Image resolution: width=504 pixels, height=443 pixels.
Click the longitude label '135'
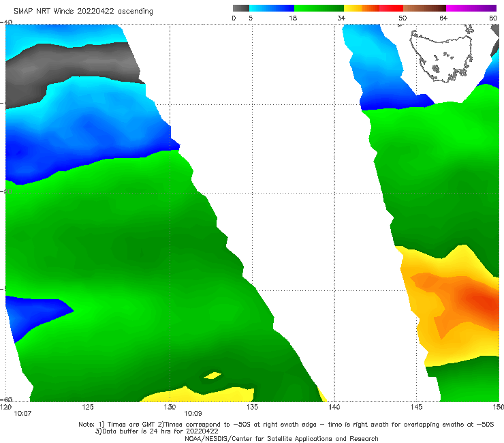[x=252, y=407]
